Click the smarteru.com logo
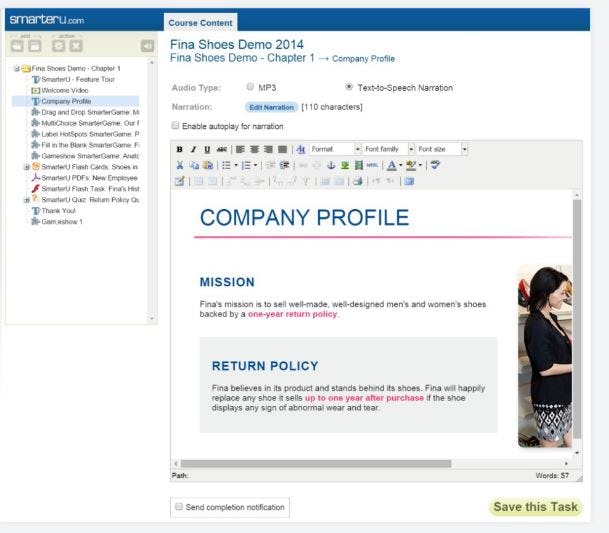Viewport: 609px width, 533px height. point(47,20)
